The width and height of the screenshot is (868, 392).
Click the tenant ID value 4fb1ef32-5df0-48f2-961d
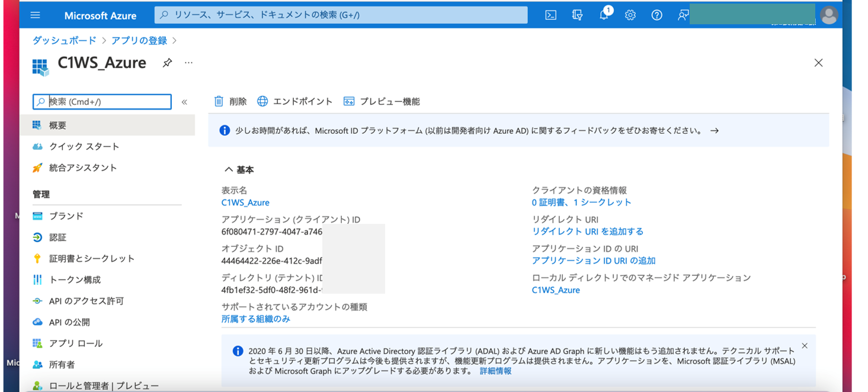pos(272,290)
